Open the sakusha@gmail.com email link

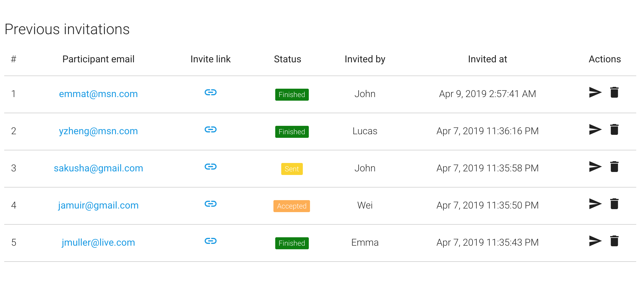pyautogui.click(x=98, y=168)
